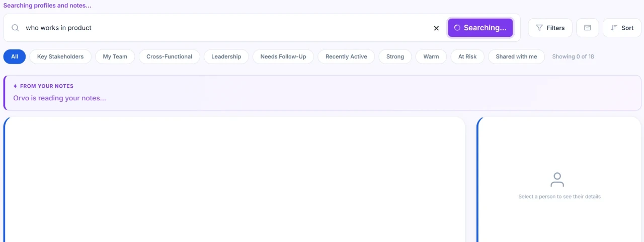Open the Sort options
Screen dimensions: 644x242
click(x=622, y=28)
